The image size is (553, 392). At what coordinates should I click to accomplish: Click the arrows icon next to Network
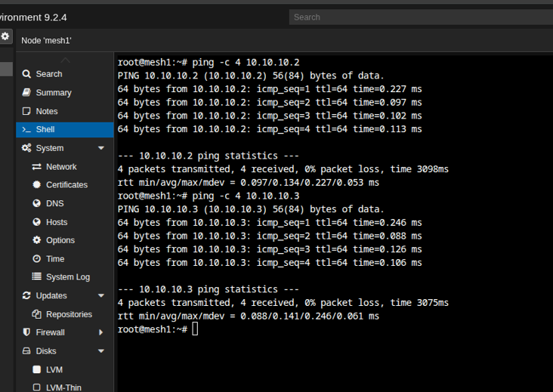click(x=37, y=167)
